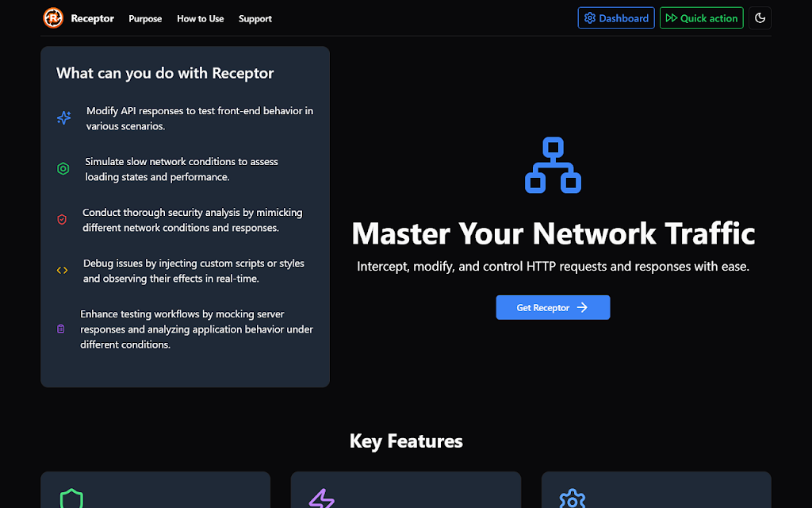
Task: Click the large blue network diagram icon
Action: point(553,165)
